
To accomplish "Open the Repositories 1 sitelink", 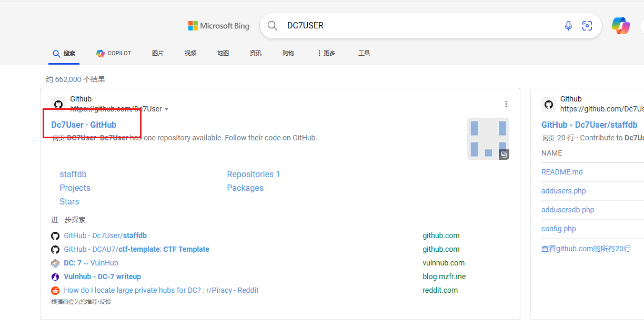I will [x=254, y=174].
